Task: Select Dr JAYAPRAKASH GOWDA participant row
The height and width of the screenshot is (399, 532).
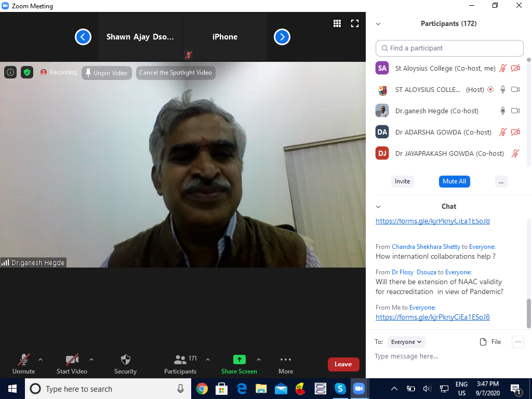Action: (449, 153)
